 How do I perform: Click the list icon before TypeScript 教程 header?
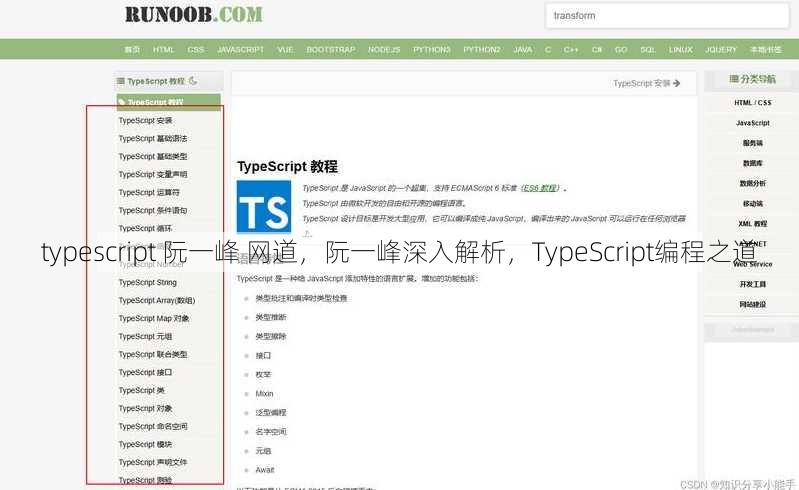tap(121, 81)
